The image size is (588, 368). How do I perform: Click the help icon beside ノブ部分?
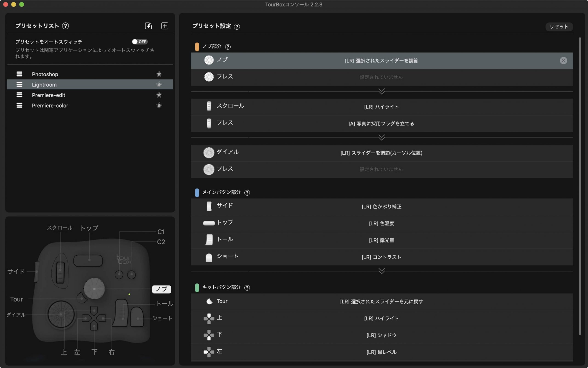coord(228,47)
